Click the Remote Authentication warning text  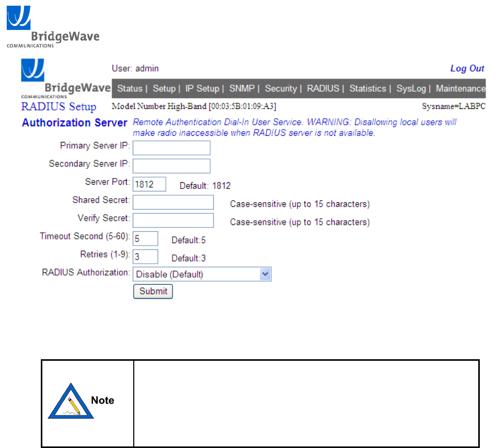pyautogui.click(x=294, y=127)
